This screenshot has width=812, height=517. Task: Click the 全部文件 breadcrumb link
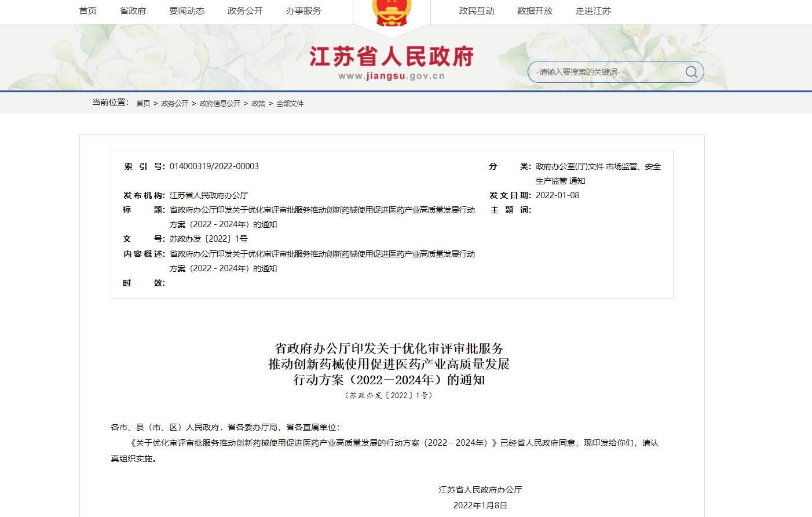pos(290,104)
